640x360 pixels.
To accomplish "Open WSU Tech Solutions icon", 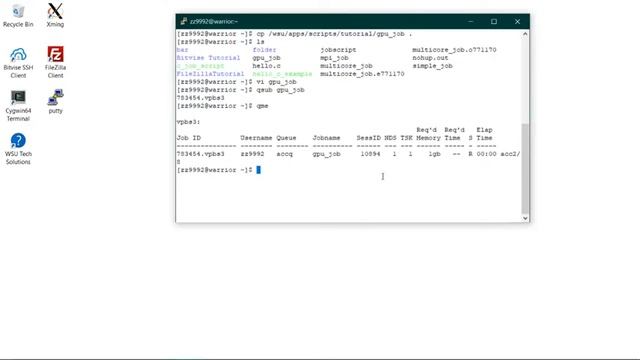I will tap(18, 149).
